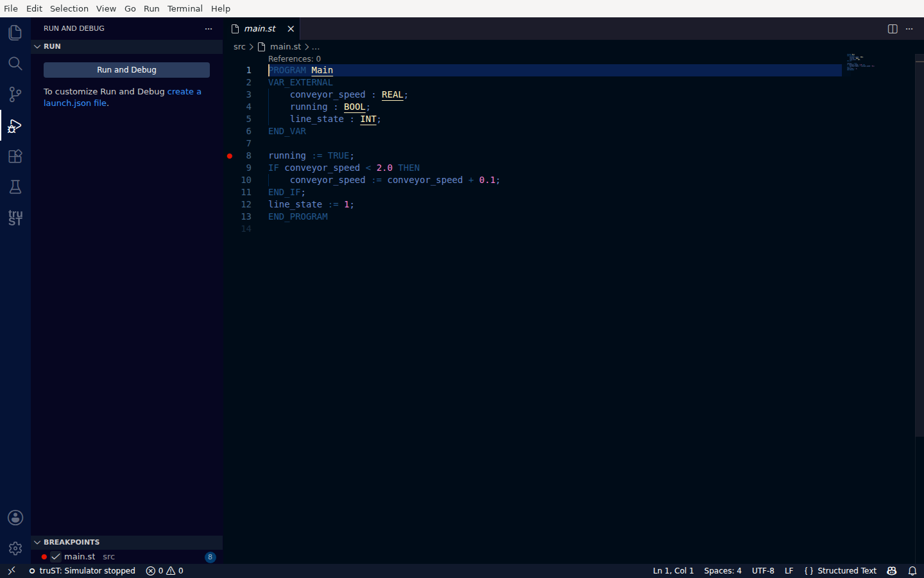Click the BOOL type on line 4
The image size is (924, 578).
354,107
